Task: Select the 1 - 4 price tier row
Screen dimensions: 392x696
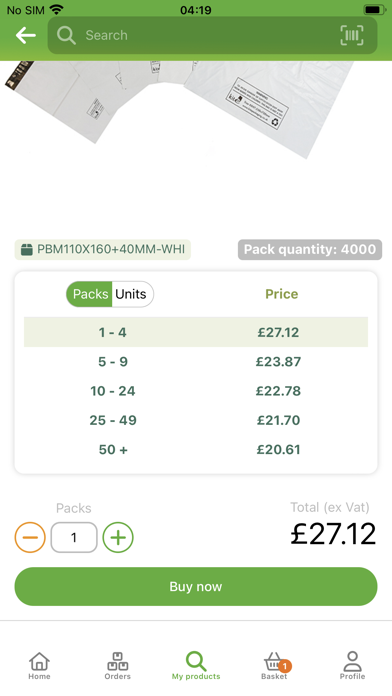Action: click(196, 332)
